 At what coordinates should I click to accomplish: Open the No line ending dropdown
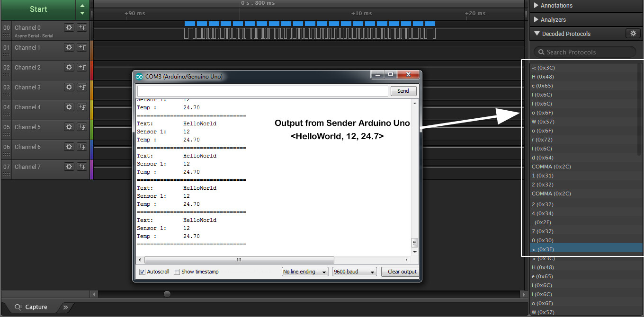304,271
